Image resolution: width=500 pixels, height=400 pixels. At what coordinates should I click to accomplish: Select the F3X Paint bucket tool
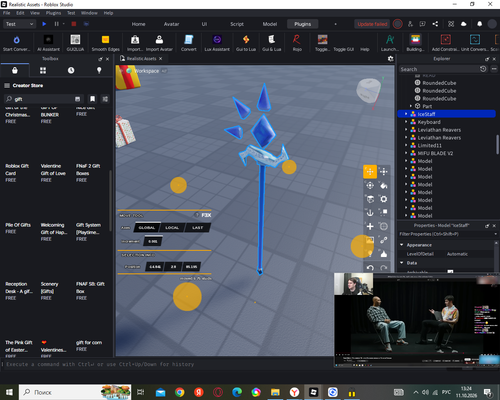tap(384, 185)
